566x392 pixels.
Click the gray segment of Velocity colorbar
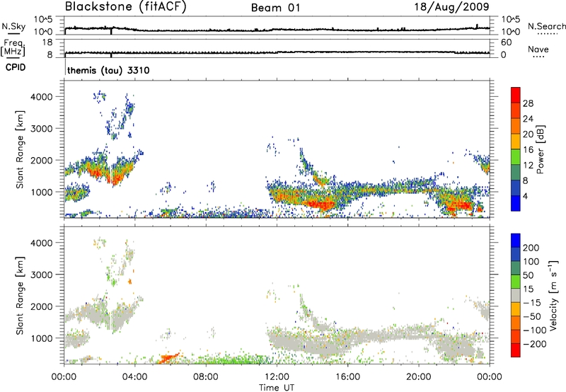tap(516, 296)
